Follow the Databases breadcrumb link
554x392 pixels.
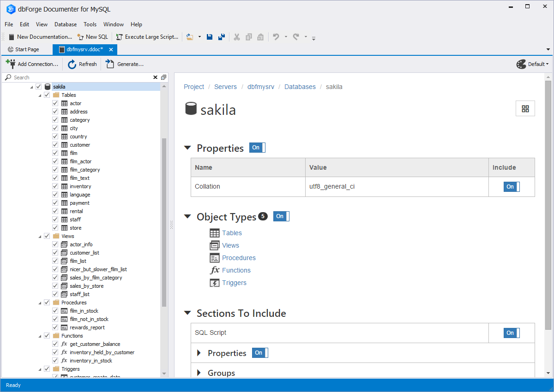click(300, 87)
